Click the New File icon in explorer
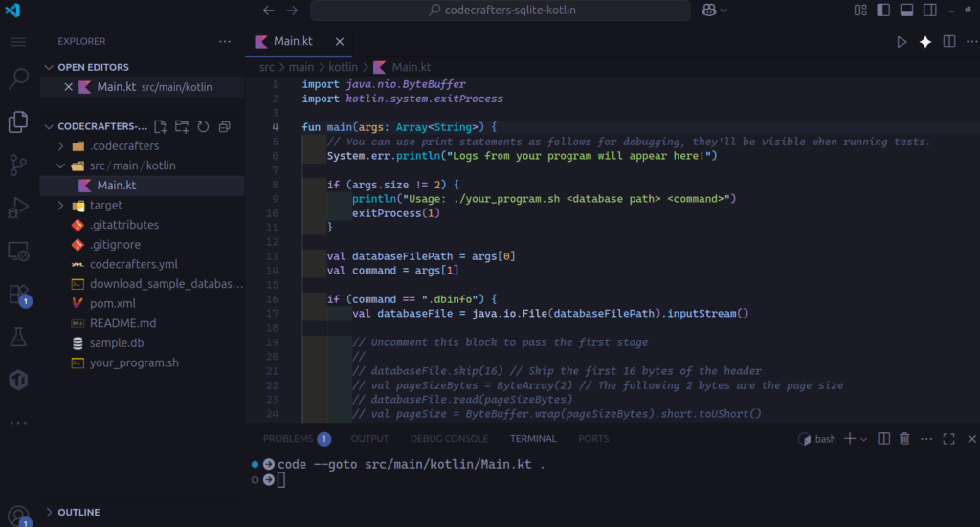 point(161,127)
